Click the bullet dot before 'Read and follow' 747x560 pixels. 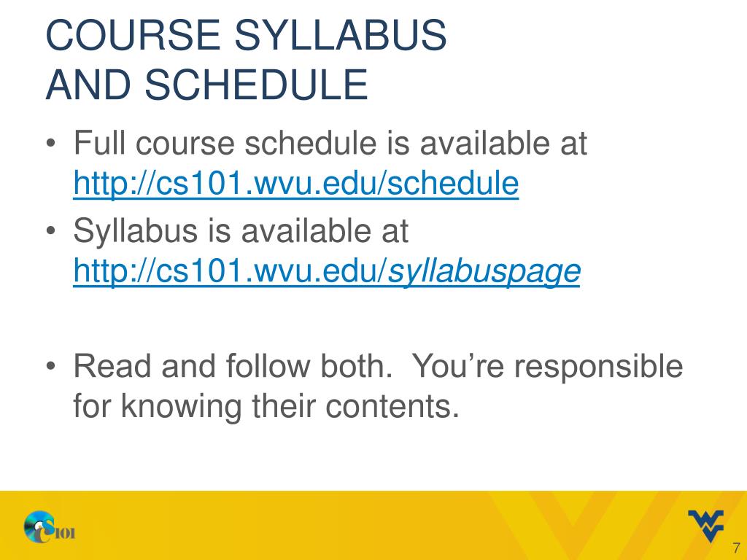pyautogui.click(x=51, y=366)
